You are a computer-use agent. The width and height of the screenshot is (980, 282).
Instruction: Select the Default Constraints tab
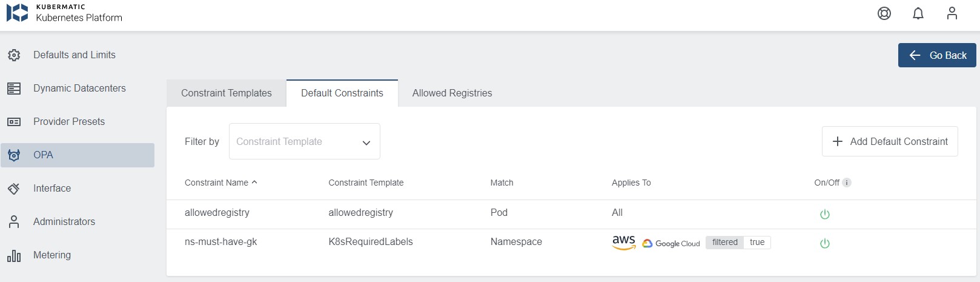(342, 93)
